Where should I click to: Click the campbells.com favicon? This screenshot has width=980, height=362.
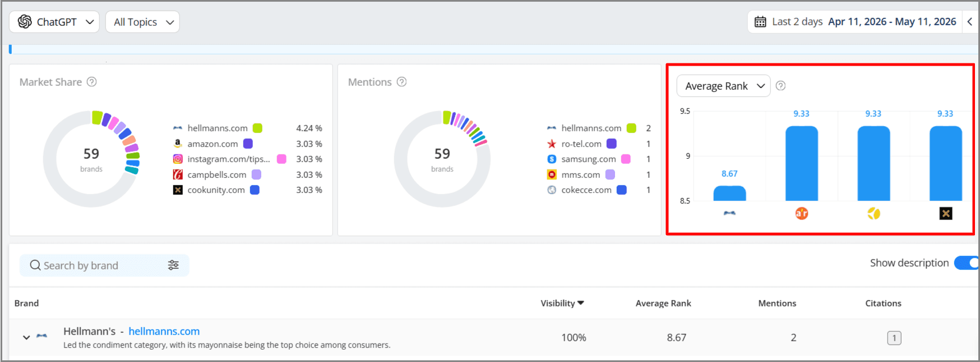178,175
